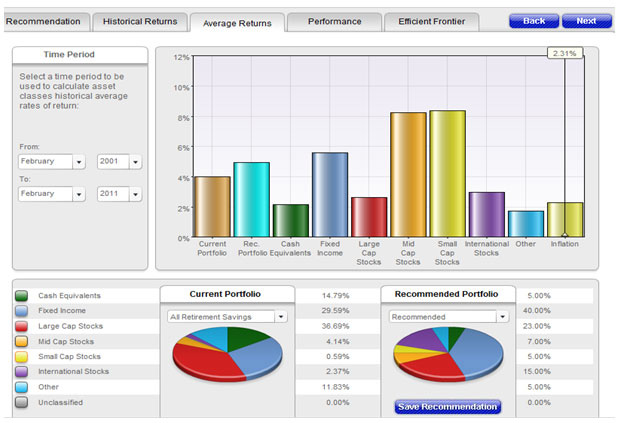Image resolution: width=621 pixels, height=423 pixels.
Task: Click the Time Period panel header
Action: pyautogui.click(x=80, y=55)
